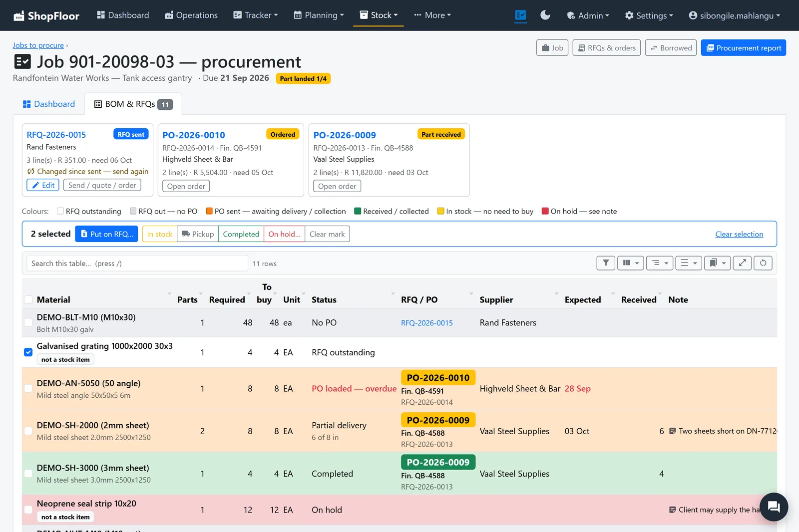Open the row grouping menu

click(x=660, y=263)
